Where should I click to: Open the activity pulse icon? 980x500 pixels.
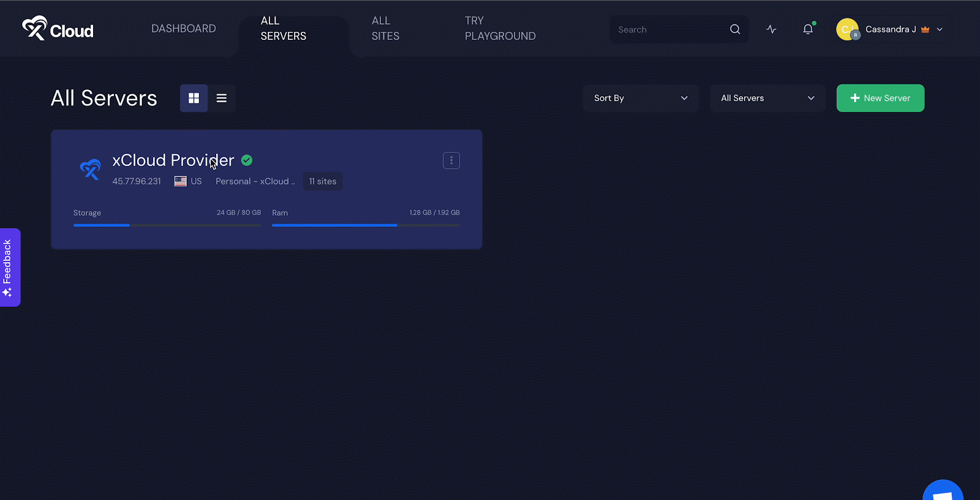771,29
